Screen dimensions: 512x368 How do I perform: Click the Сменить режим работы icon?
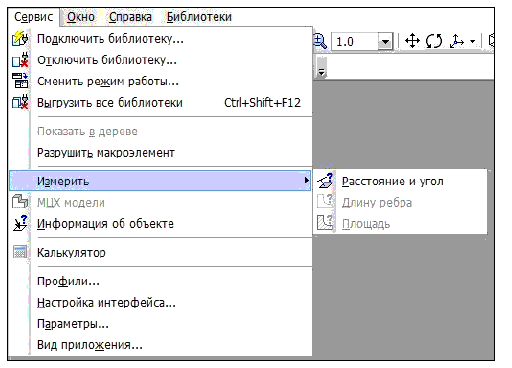coord(20,81)
